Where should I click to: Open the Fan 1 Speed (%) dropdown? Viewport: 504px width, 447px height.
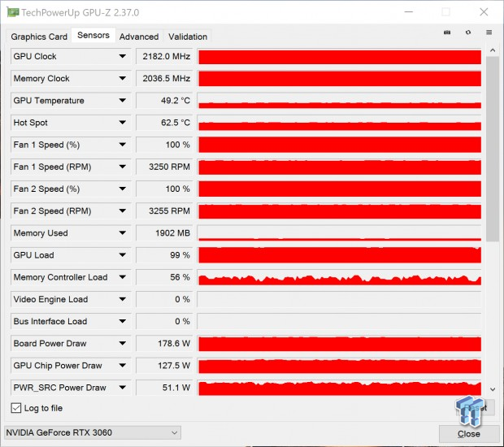(x=122, y=145)
